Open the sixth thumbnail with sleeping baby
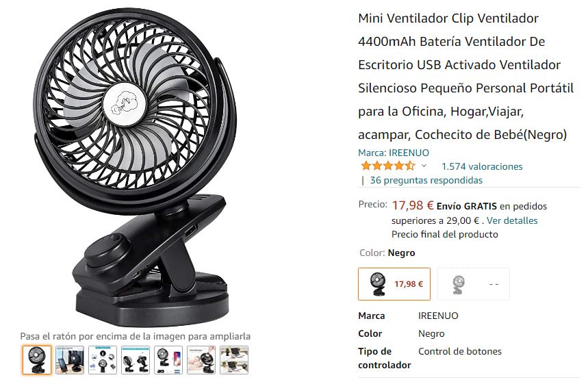 [x=201, y=360]
